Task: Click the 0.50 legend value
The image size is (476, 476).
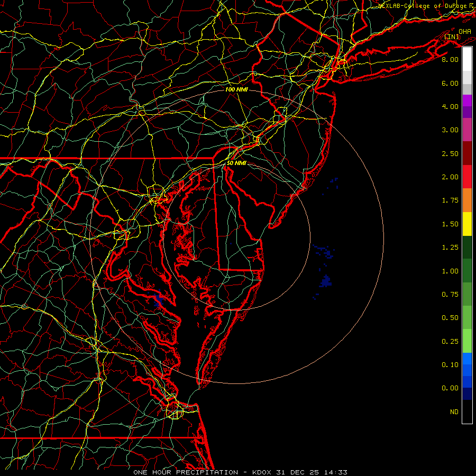Action: [450, 318]
